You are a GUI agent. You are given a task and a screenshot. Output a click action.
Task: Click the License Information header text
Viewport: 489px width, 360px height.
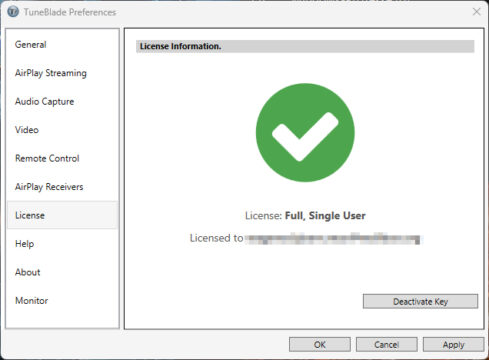pyautogui.click(x=180, y=46)
